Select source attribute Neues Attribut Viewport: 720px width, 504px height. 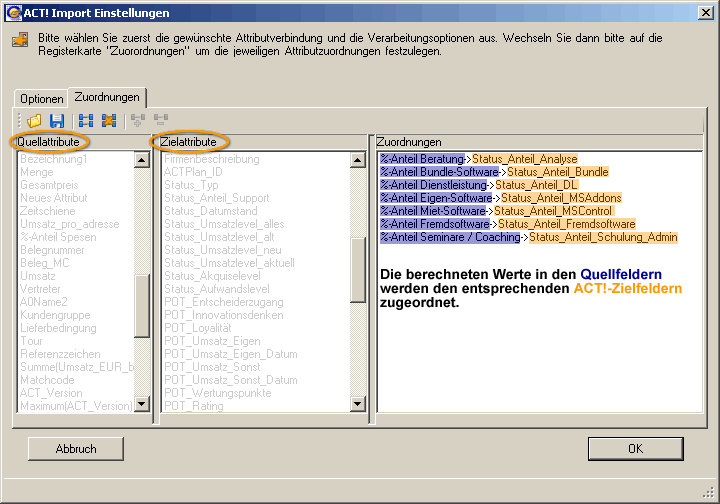click(x=54, y=198)
